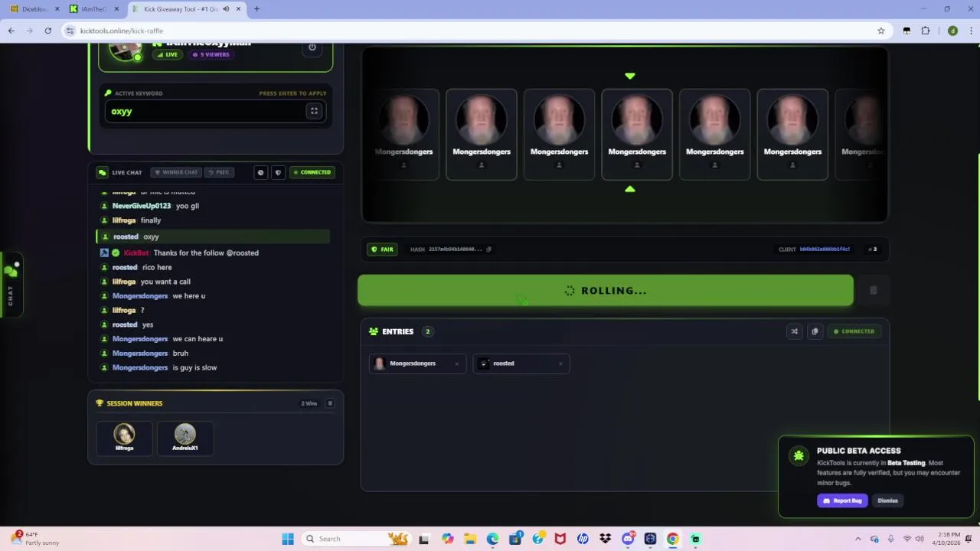
Task: Click the power icon beside the streamer name
Action: click(x=312, y=48)
